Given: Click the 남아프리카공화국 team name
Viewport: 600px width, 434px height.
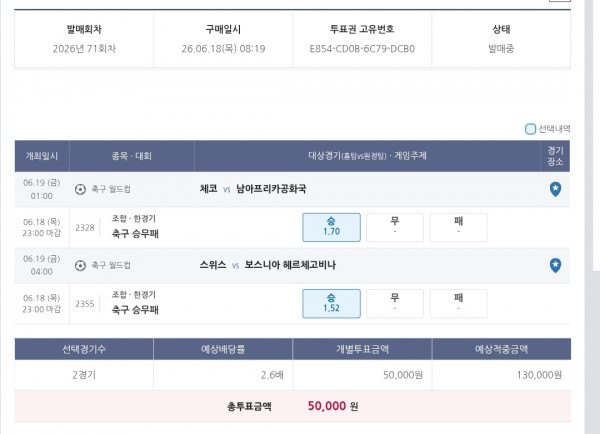Looking at the screenshot, I should click(x=271, y=189).
